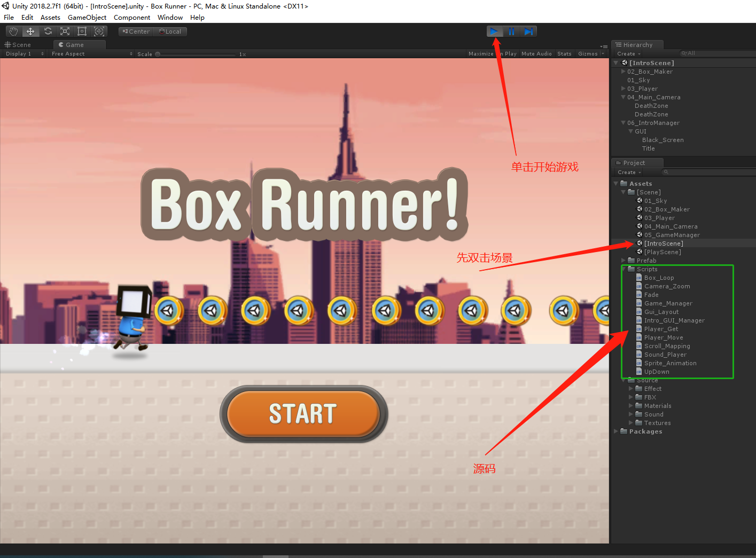Collapse the GUI object in Hierarchy
The height and width of the screenshot is (558, 756).
click(x=630, y=131)
